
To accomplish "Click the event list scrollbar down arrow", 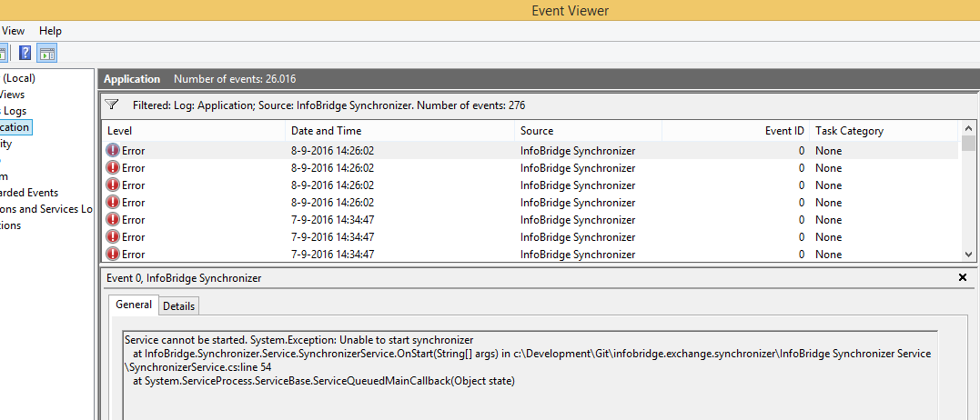I will pos(968,254).
